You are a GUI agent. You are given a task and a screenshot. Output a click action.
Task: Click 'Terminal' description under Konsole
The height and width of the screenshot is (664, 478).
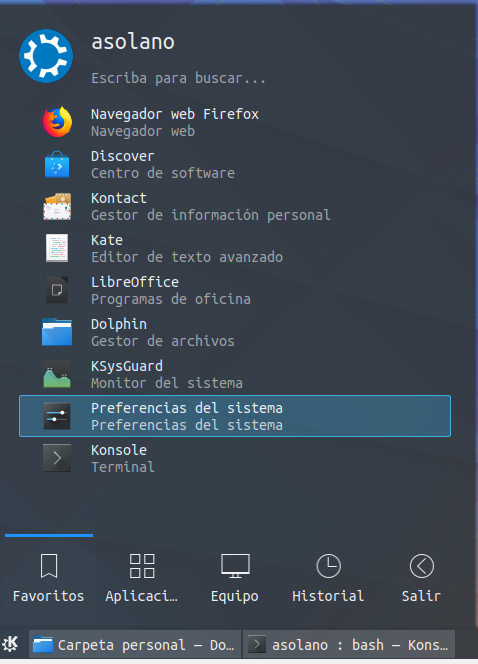coord(123,467)
